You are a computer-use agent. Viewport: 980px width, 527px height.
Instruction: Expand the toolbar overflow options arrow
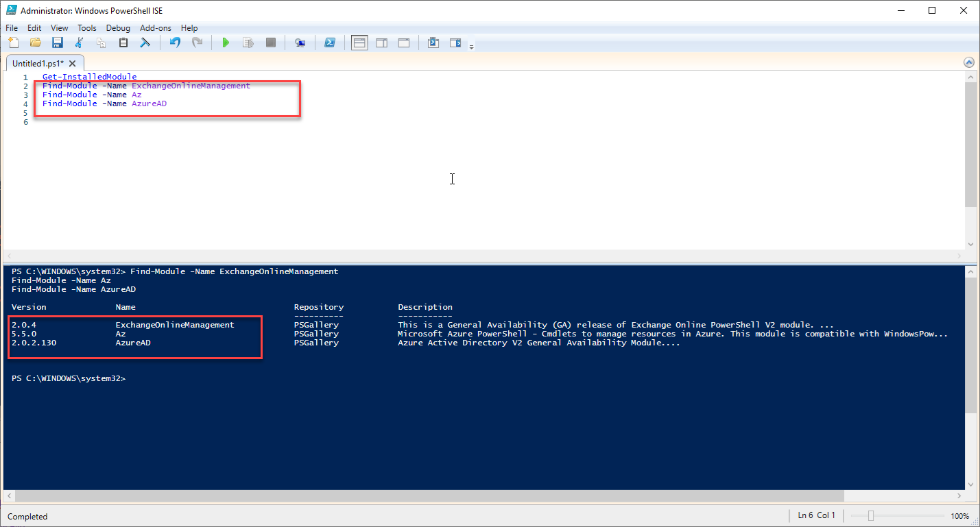(471, 47)
